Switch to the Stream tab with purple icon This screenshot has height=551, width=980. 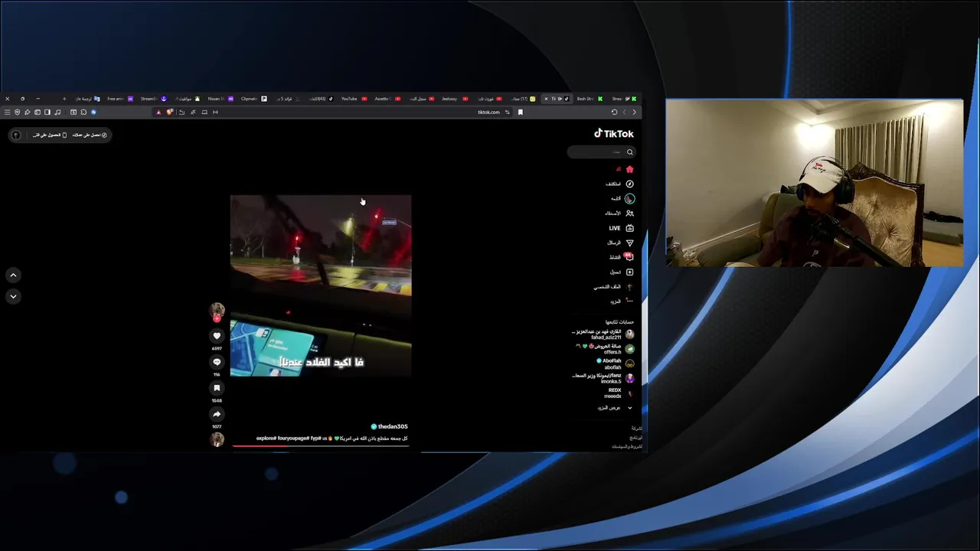coord(153,99)
